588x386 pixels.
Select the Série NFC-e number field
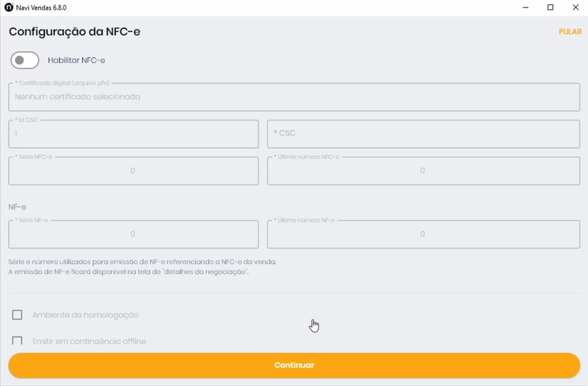coord(133,171)
